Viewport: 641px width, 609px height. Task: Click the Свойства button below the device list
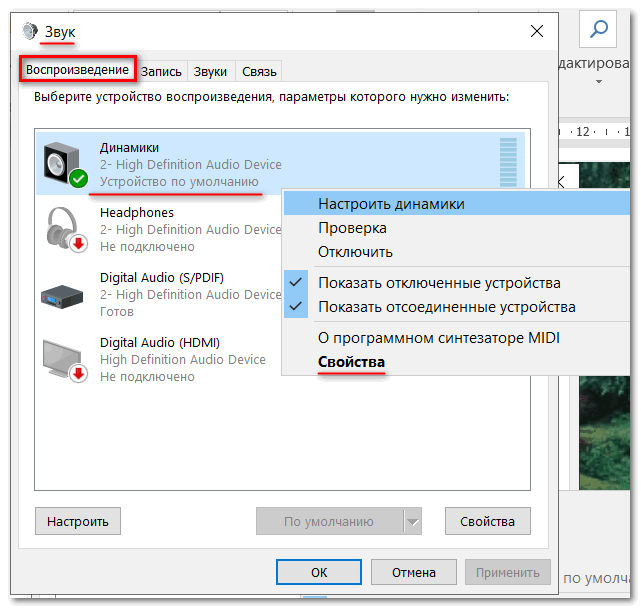488,521
